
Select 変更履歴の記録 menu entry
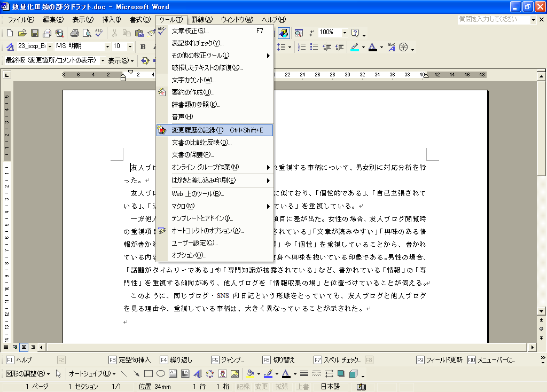215,130
